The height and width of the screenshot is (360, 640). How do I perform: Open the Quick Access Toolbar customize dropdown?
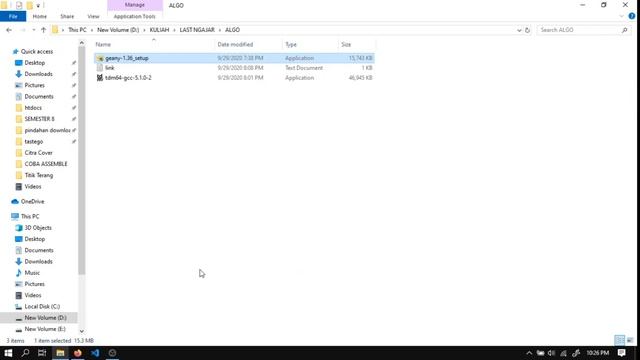click(x=38, y=6)
